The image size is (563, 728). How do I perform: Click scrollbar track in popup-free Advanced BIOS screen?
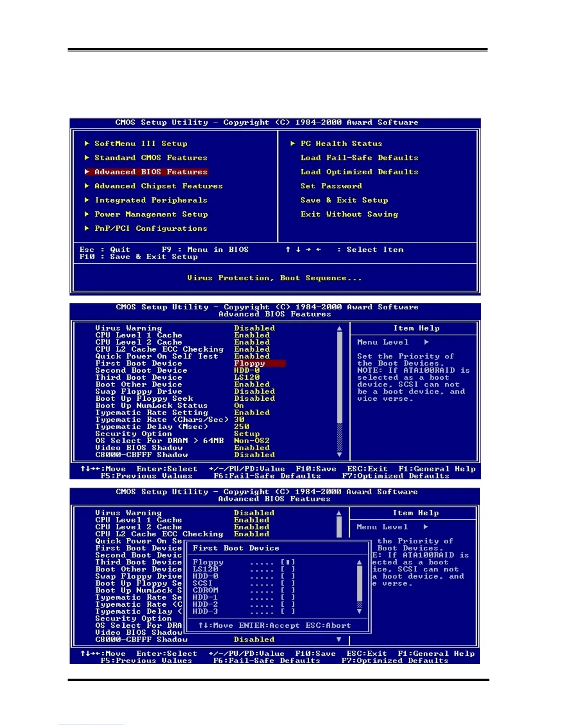point(339,392)
